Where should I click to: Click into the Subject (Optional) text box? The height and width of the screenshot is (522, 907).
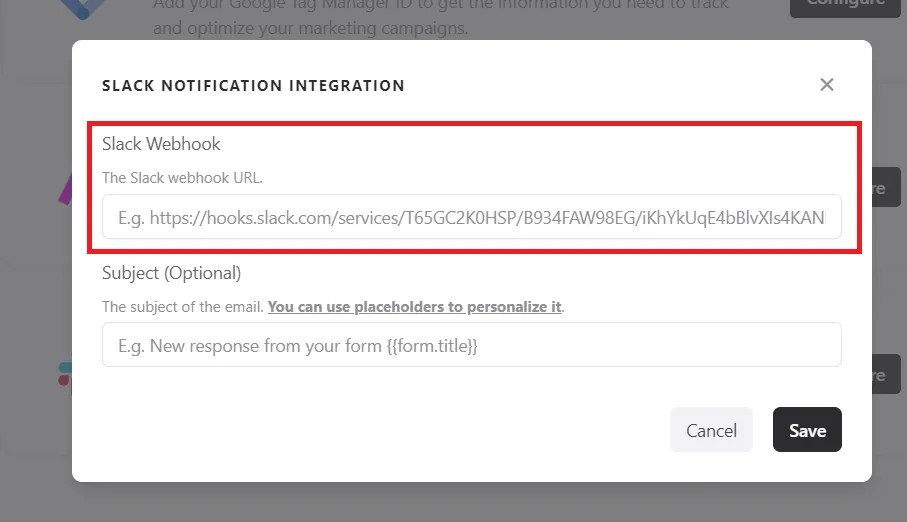click(471, 345)
